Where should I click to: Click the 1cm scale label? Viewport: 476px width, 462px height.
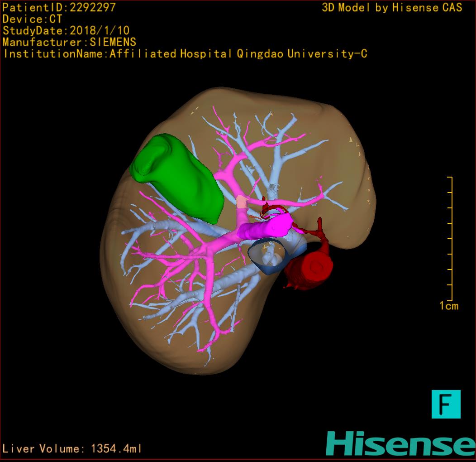click(448, 306)
